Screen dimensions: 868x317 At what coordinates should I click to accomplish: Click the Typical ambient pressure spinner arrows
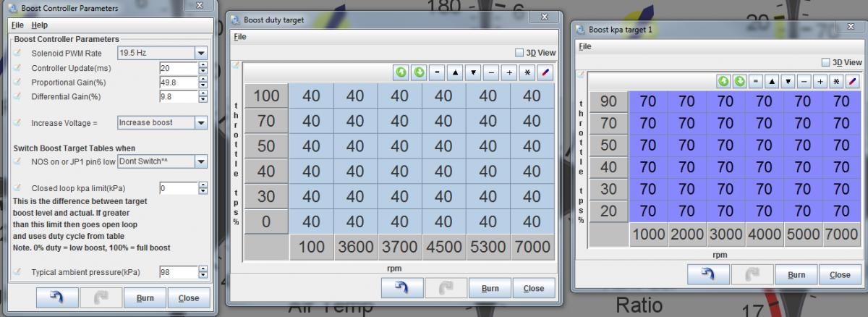(203, 272)
